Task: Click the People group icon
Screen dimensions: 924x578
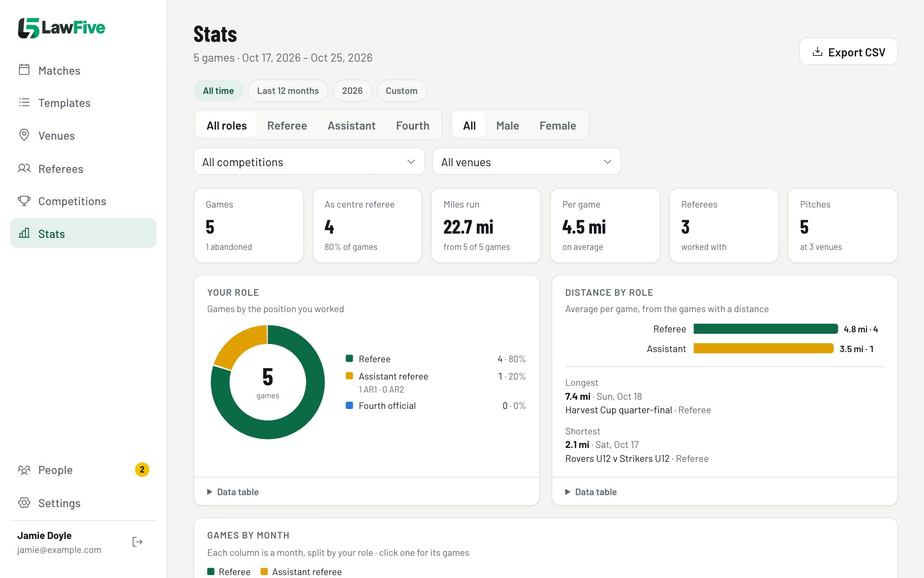Action: click(24, 470)
